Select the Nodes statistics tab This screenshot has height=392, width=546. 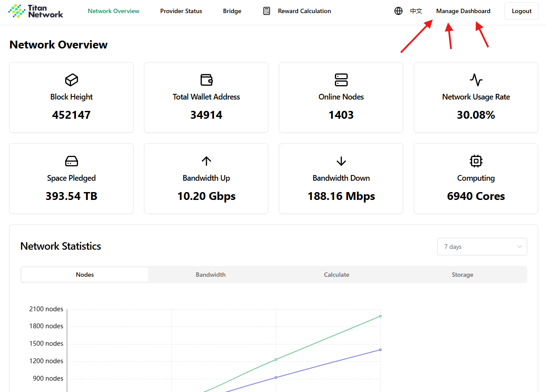point(85,275)
